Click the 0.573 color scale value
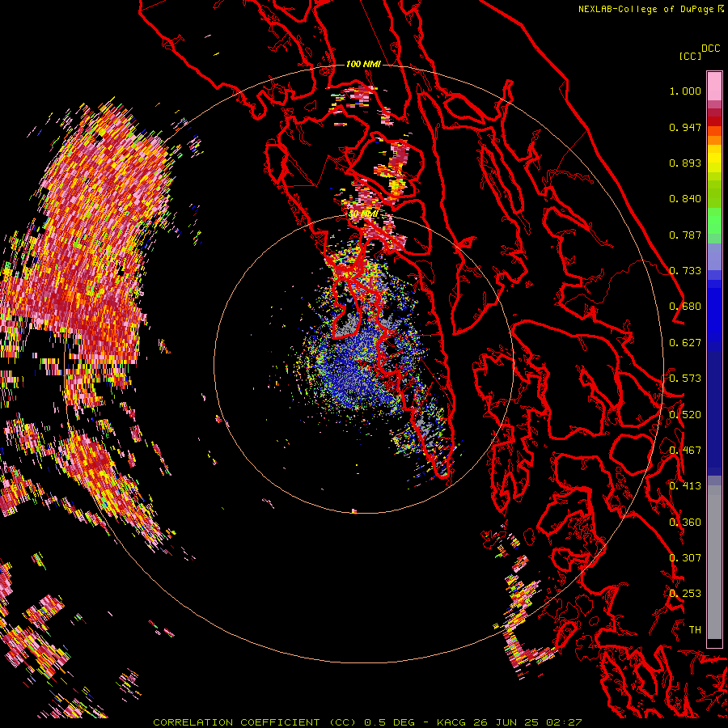 coord(685,379)
